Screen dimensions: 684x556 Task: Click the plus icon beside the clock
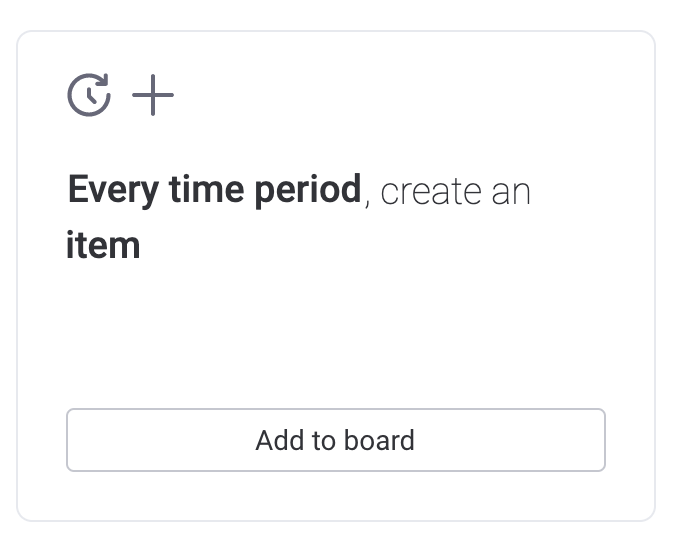coord(153,95)
